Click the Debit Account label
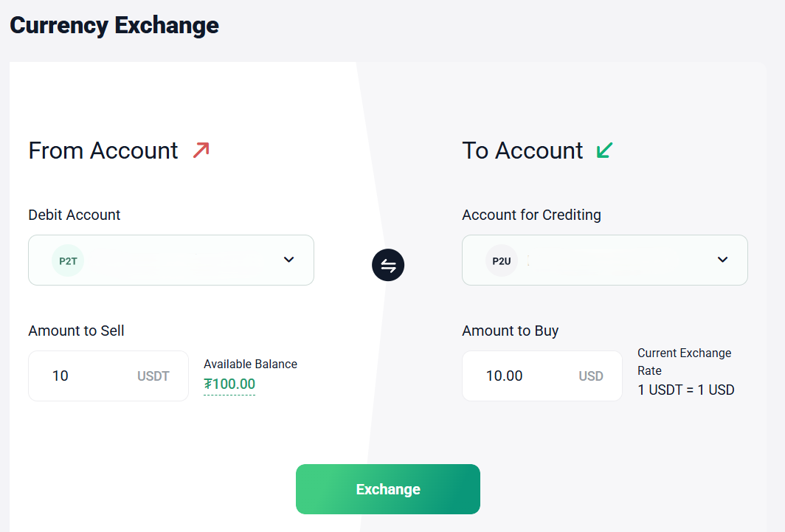Screen dimensions: 785x532 pyautogui.click(x=75, y=215)
